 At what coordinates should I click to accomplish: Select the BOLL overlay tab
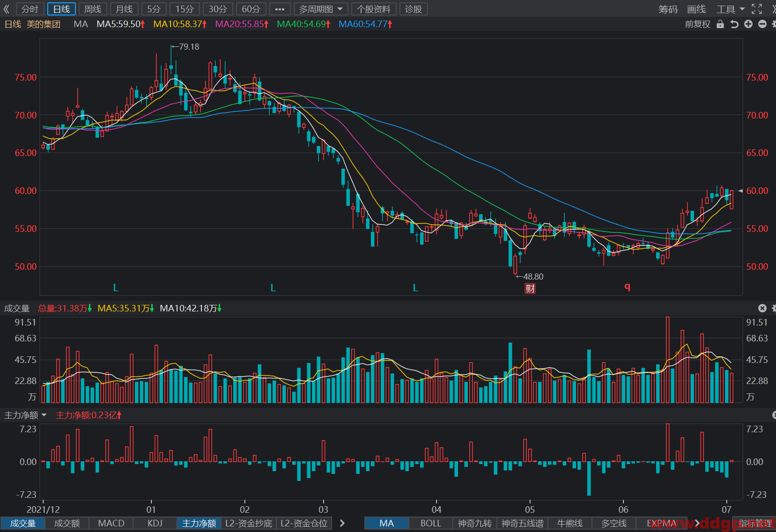[430, 523]
